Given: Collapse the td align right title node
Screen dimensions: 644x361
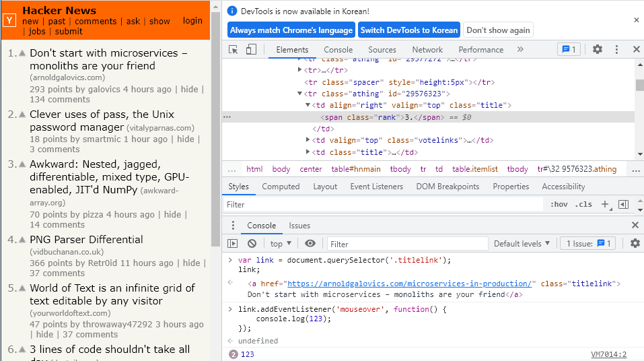Looking at the screenshot, I should [x=308, y=105].
